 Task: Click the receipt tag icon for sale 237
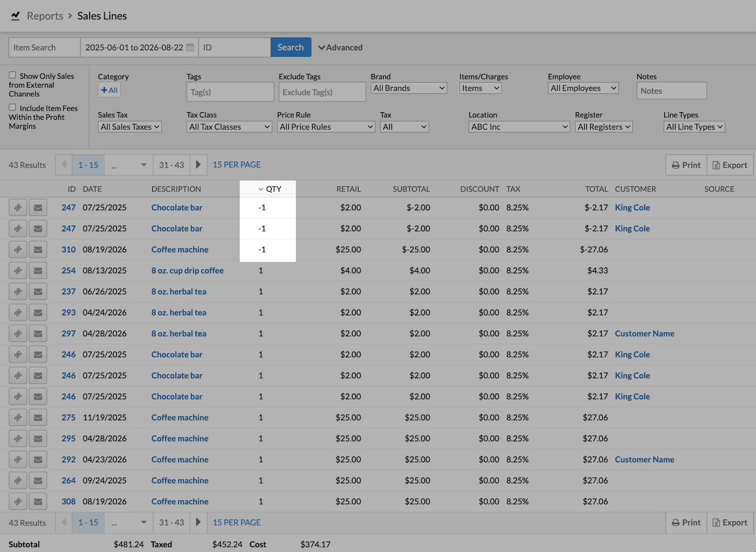[x=18, y=292]
